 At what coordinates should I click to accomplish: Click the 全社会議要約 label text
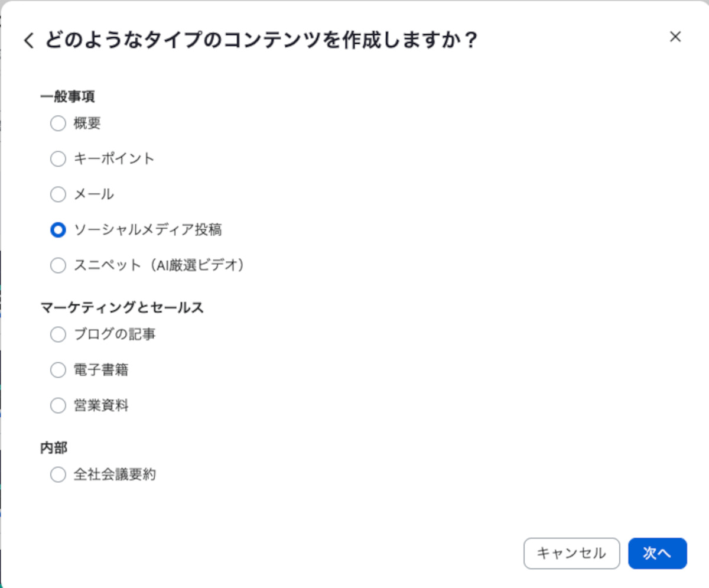[x=115, y=475]
